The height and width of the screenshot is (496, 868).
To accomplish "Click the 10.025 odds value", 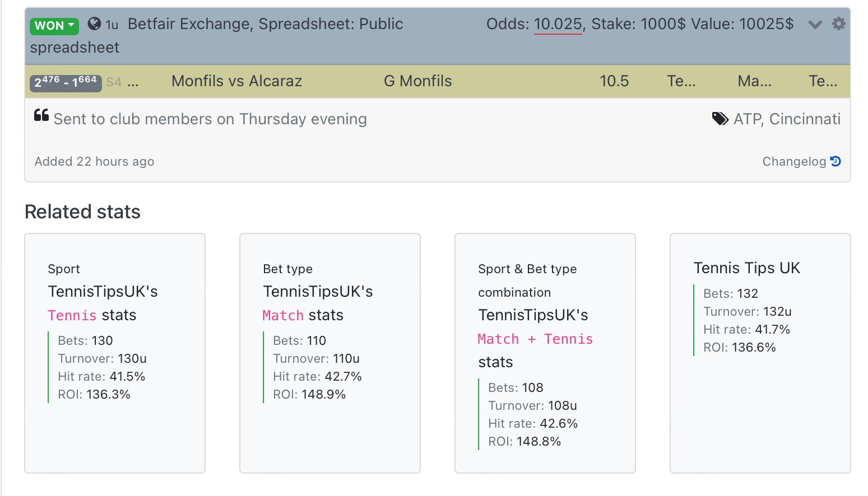I will click(x=558, y=24).
